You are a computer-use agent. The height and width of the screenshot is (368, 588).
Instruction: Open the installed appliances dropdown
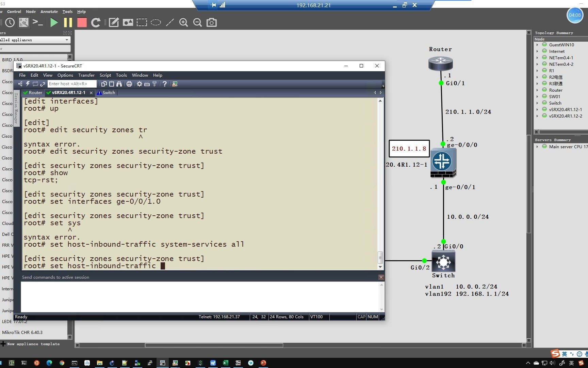pyautogui.click(x=67, y=40)
